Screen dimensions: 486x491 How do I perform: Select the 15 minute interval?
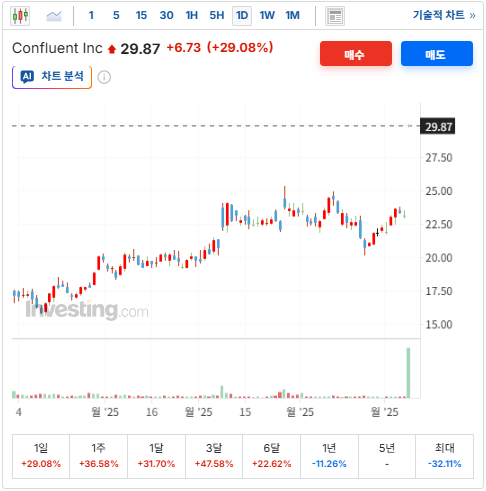click(141, 15)
